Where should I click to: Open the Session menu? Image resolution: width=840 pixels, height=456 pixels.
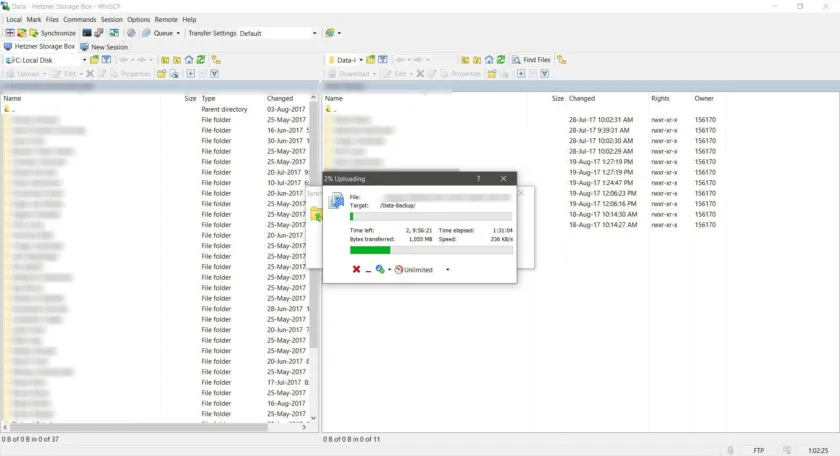111,19
